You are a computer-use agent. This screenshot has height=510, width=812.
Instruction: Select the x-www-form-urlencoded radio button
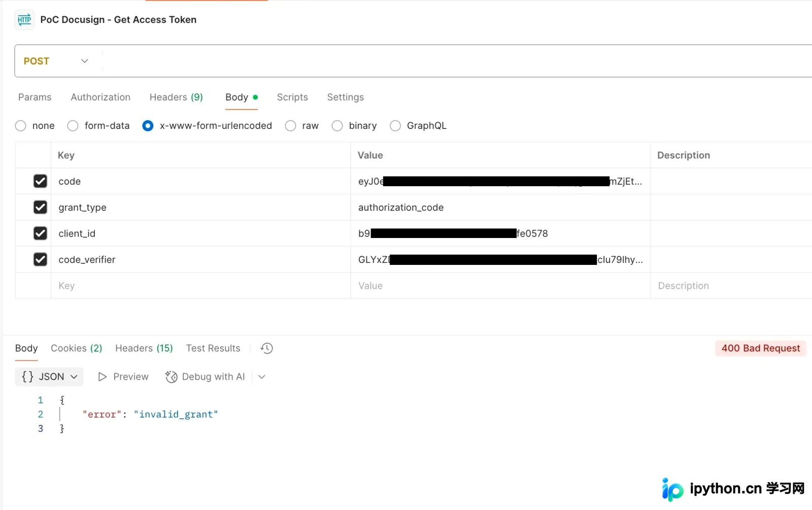point(148,126)
